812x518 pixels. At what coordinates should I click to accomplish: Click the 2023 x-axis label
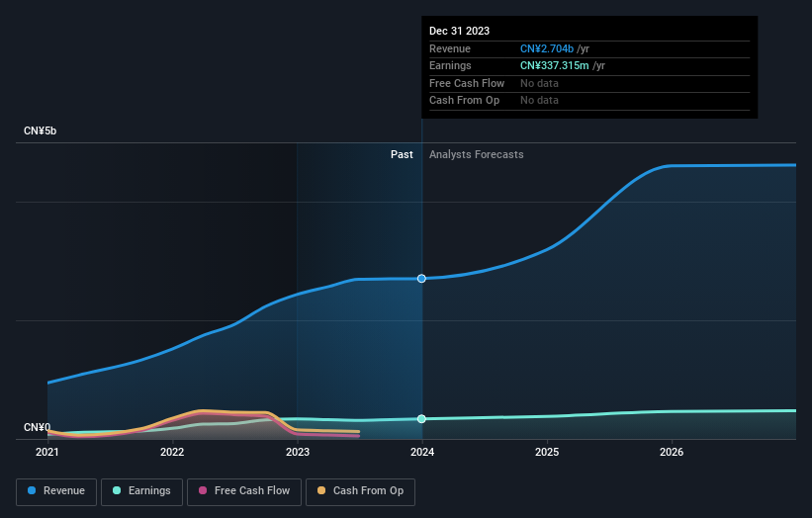click(298, 453)
